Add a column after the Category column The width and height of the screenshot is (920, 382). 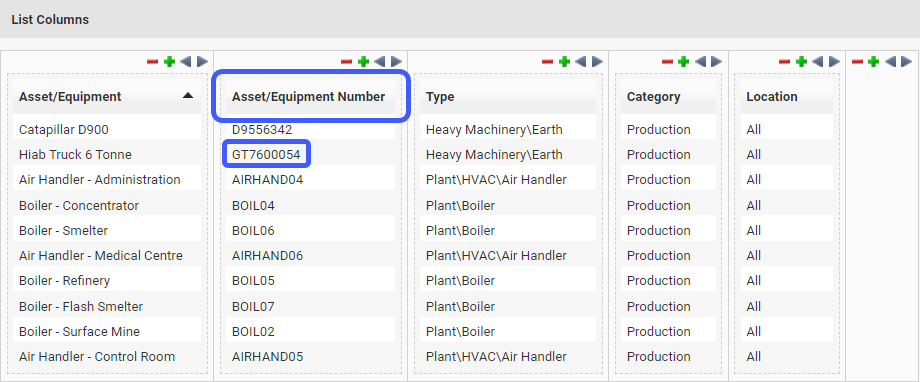click(684, 62)
